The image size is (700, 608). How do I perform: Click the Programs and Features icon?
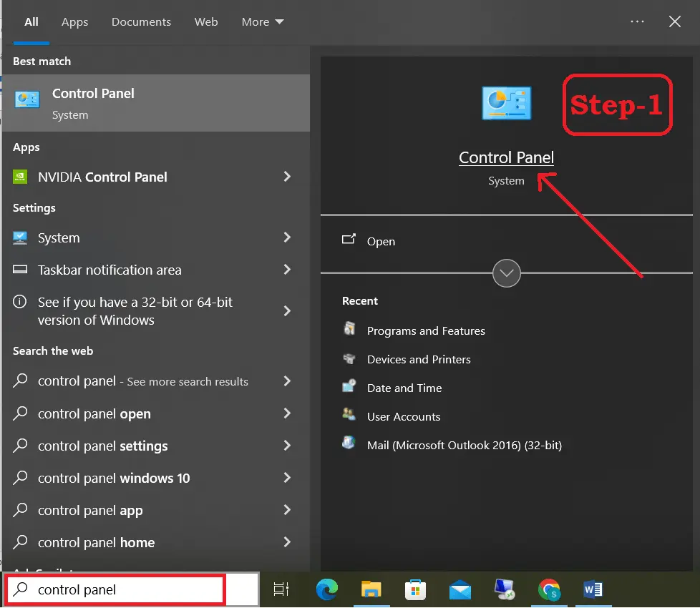(349, 329)
